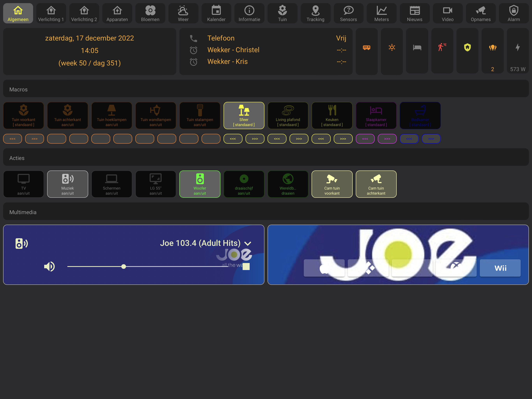The height and width of the screenshot is (399, 532).
Task: Click the Algemeen home icon
Action: click(x=18, y=10)
